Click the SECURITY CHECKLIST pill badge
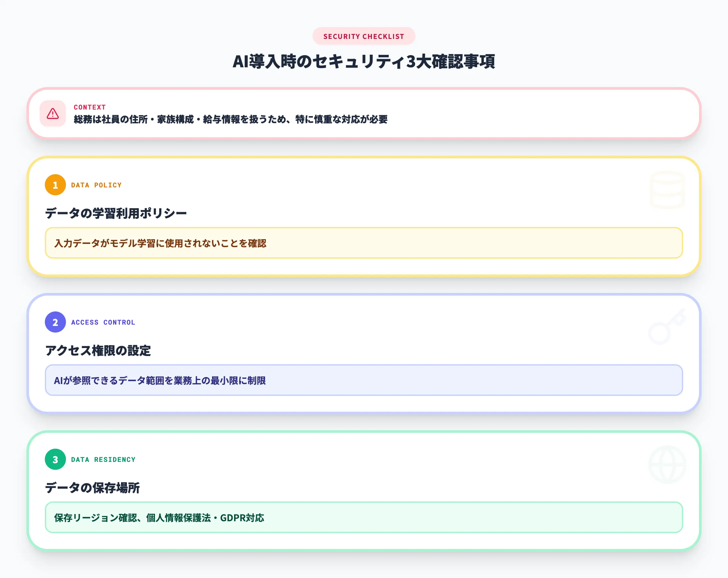This screenshot has width=728, height=578. pos(364,36)
